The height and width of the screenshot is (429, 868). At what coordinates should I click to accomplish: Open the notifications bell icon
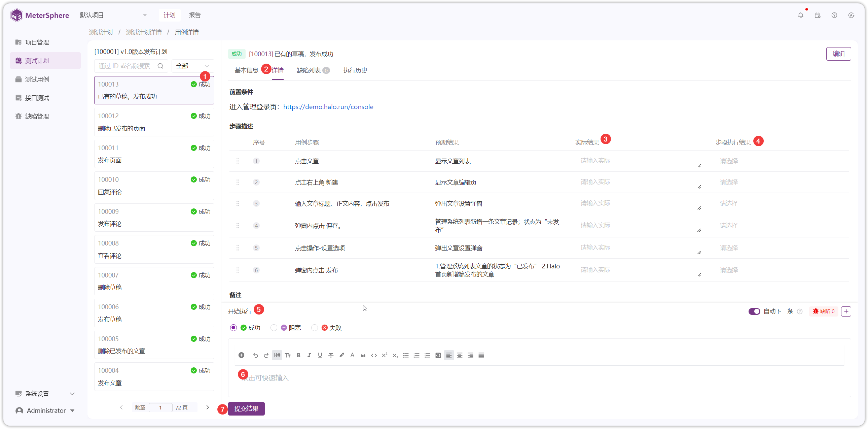coord(801,15)
